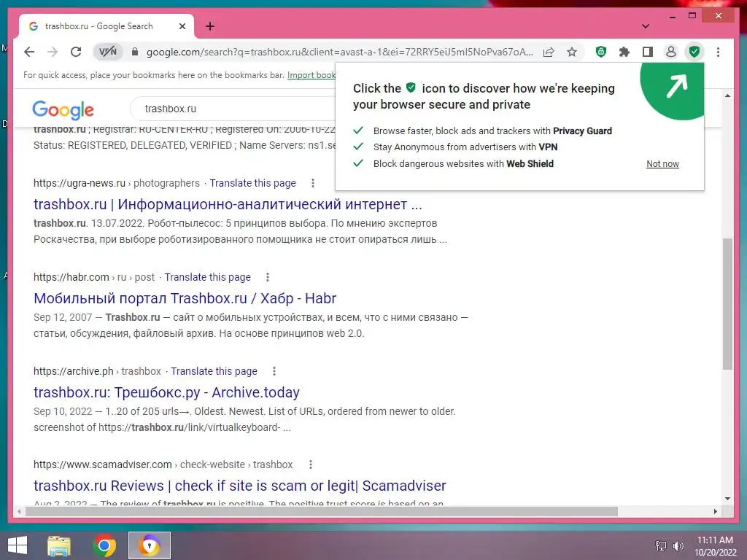Image resolution: width=747 pixels, height=560 pixels.
Task: Open options for the archive.ph result
Action: point(274,371)
